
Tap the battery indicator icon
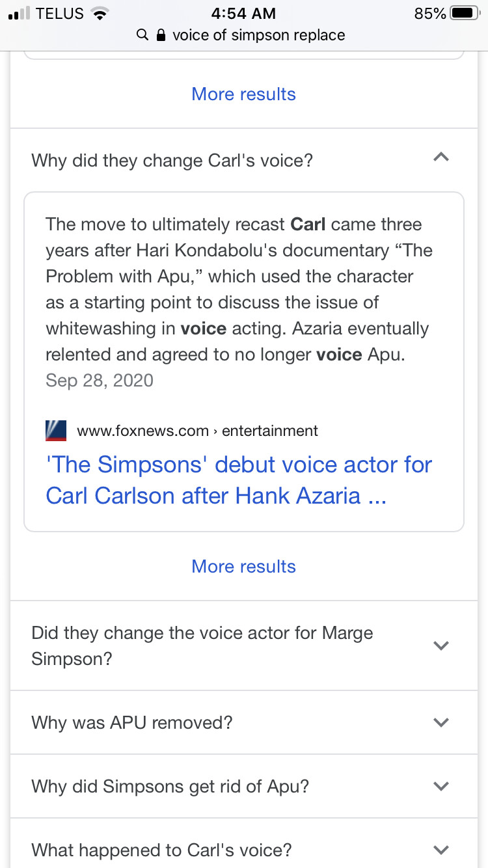point(465,13)
